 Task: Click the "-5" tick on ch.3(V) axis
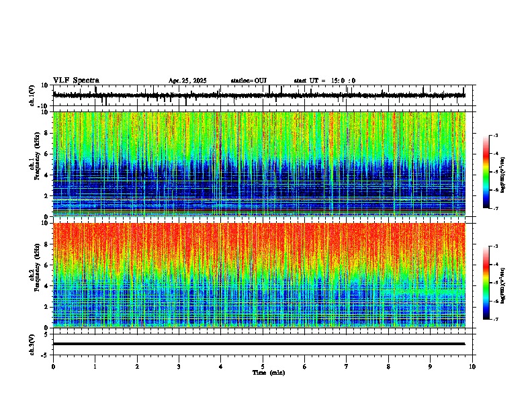(45, 355)
